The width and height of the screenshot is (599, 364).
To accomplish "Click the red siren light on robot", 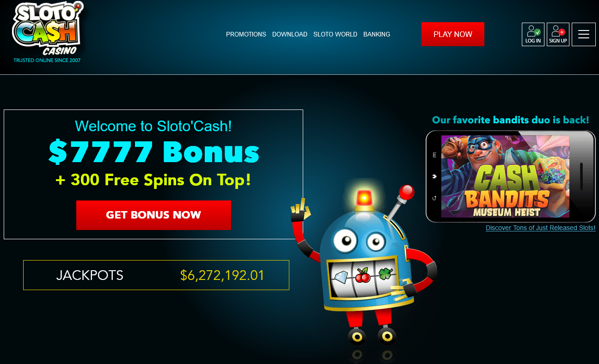I will [365, 197].
